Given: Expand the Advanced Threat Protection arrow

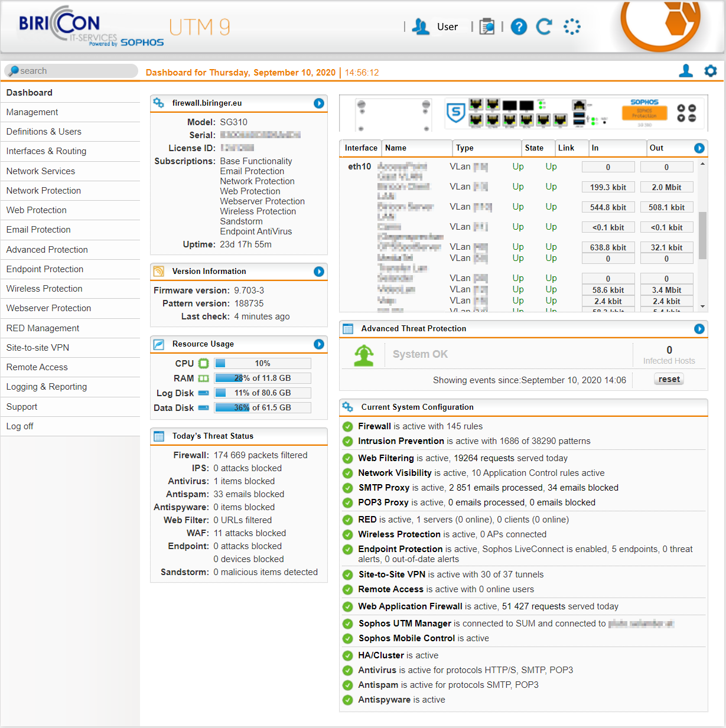Looking at the screenshot, I should 699,329.
